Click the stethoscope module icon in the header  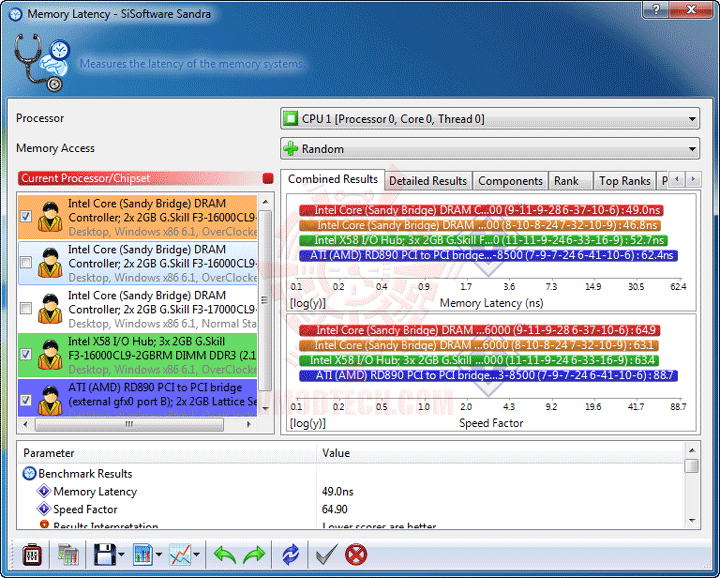(41, 62)
